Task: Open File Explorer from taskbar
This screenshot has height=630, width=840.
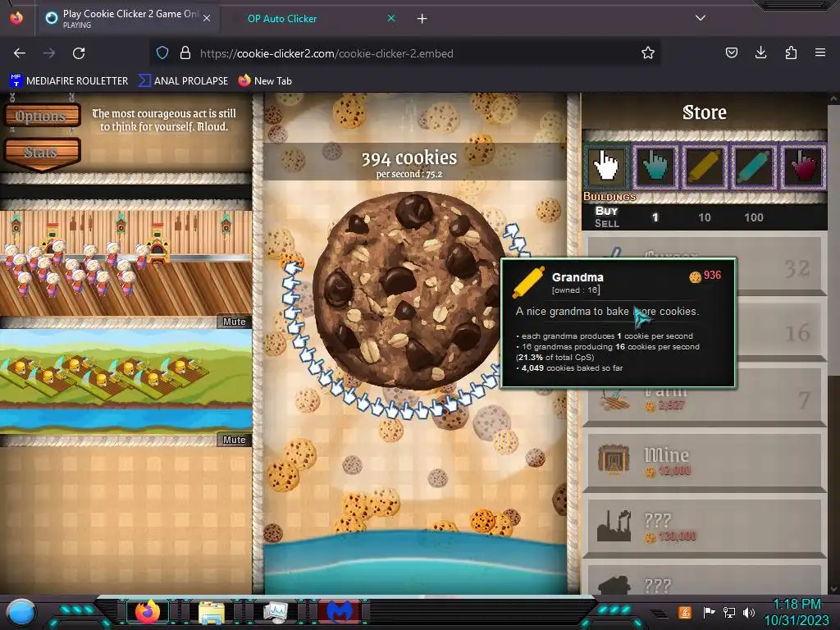Action: pos(212,612)
